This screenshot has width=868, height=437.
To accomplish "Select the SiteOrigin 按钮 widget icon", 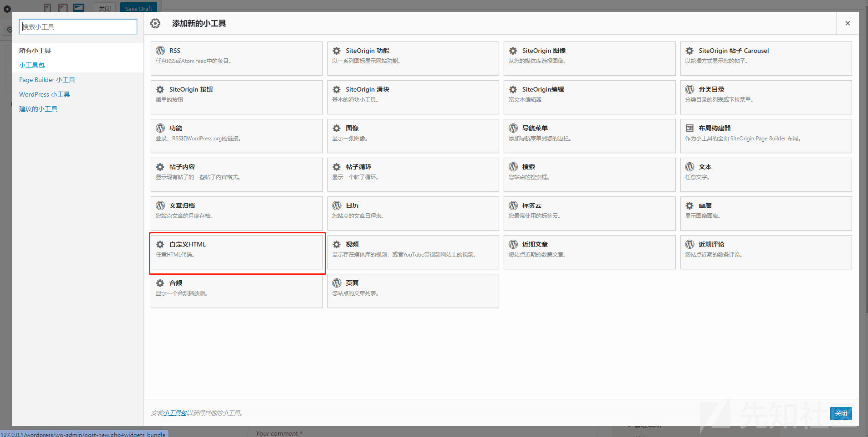I will pyautogui.click(x=160, y=89).
